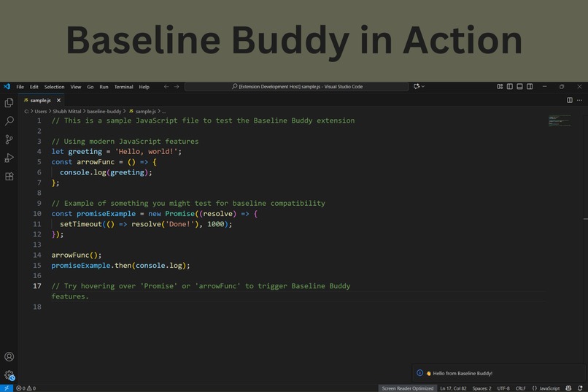Viewport: 588px width, 392px height.
Task: Click the VS Code logo icon
Action: tap(7, 86)
